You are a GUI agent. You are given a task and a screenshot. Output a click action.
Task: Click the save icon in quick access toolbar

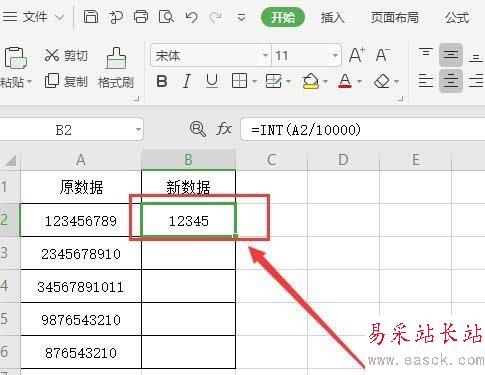[91, 16]
